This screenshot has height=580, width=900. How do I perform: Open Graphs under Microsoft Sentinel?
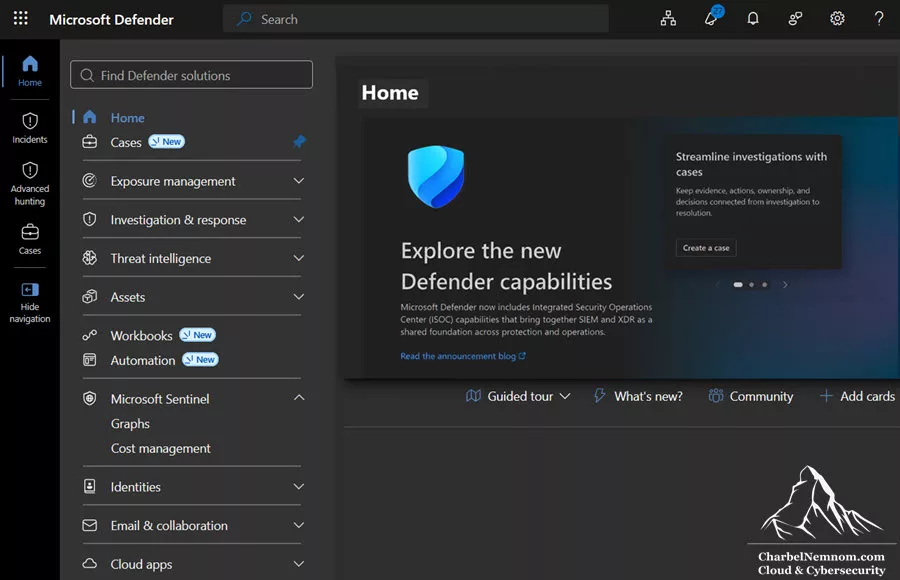click(130, 424)
